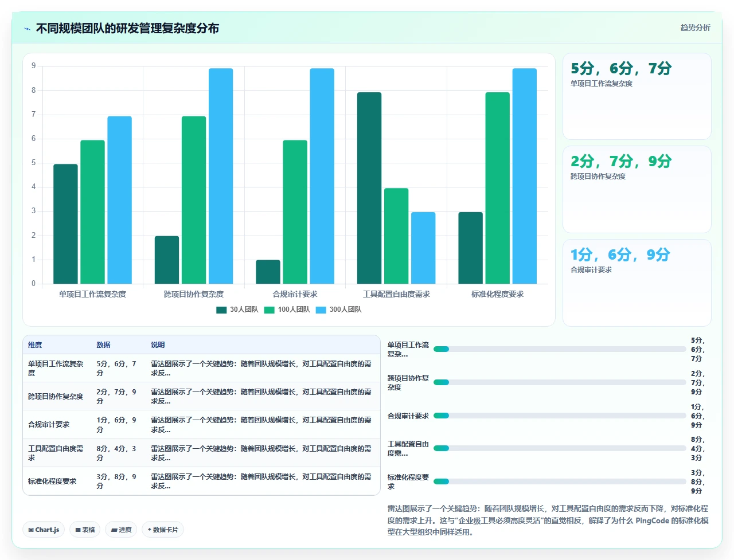
Task: Select the 标准化程度要求 table row cell
Action: pos(57,481)
